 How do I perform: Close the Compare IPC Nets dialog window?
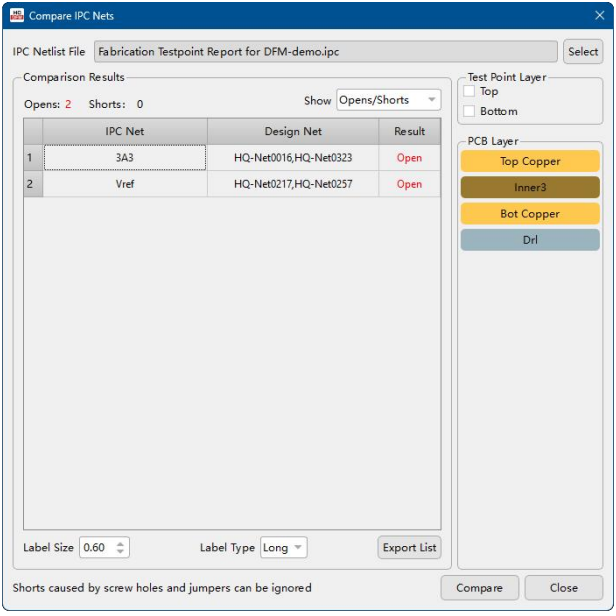click(x=599, y=16)
